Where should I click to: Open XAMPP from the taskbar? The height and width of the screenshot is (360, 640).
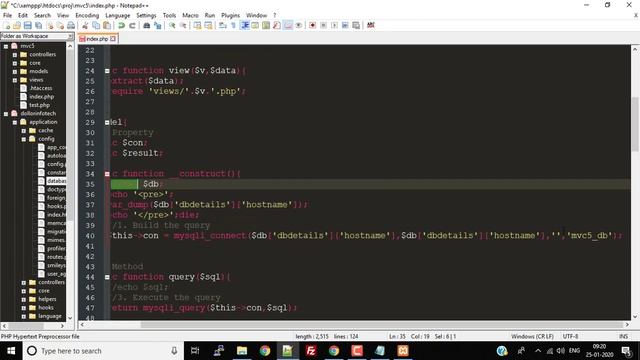403,351
